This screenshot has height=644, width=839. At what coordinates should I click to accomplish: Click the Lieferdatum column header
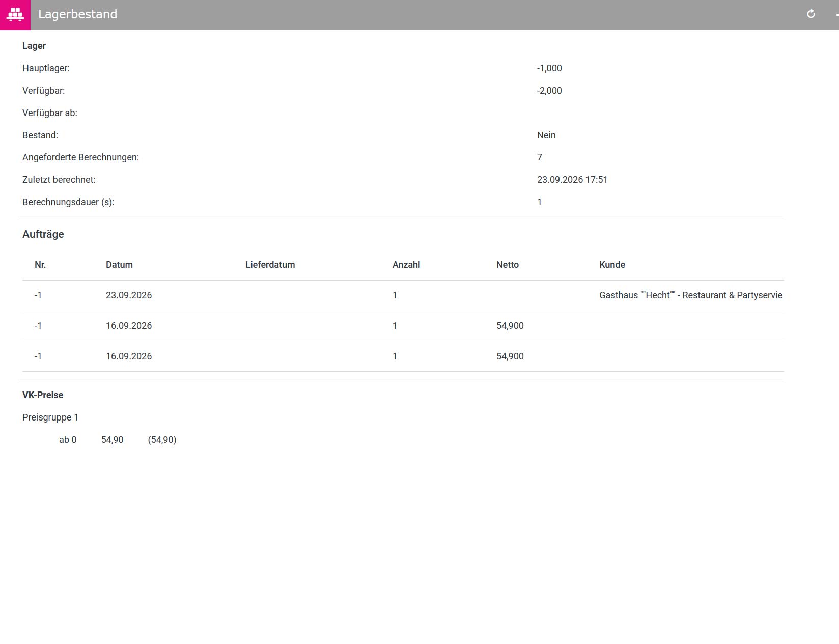[x=270, y=265]
